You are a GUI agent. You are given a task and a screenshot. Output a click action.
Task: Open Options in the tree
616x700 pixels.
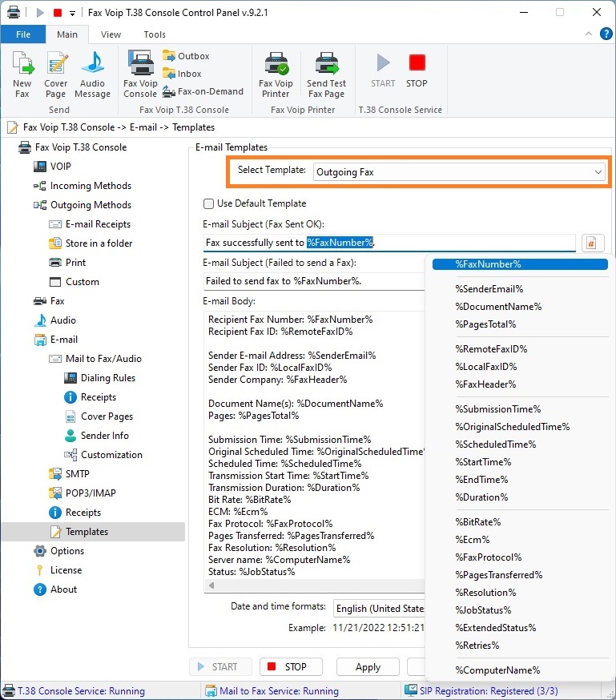point(59,550)
